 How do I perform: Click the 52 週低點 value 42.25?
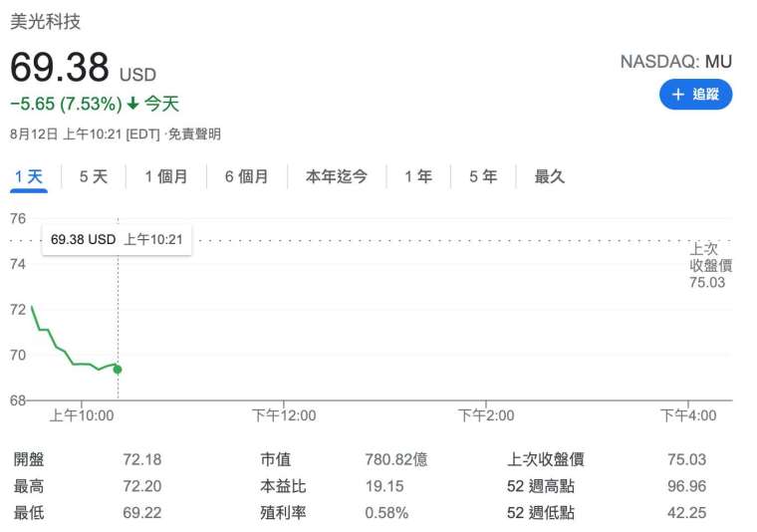pos(686,513)
